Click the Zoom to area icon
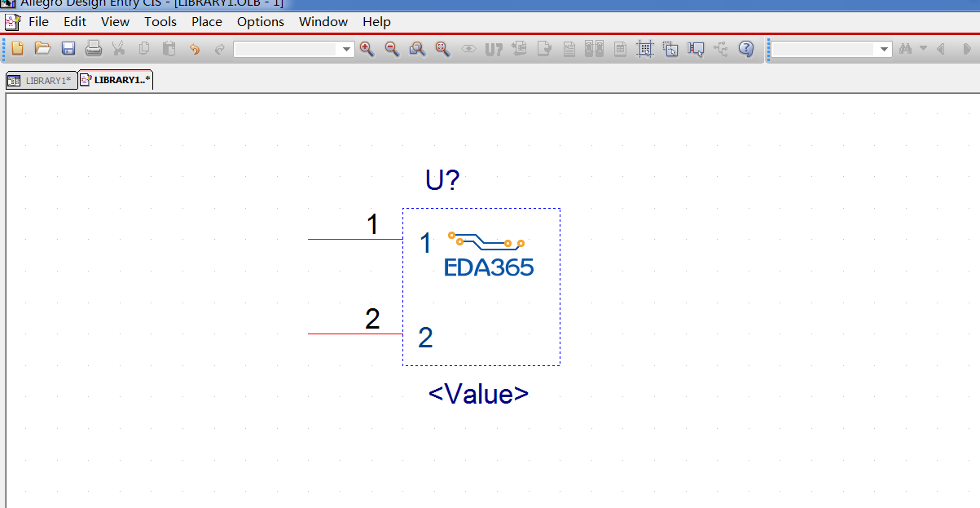The image size is (980, 508). tap(417, 49)
